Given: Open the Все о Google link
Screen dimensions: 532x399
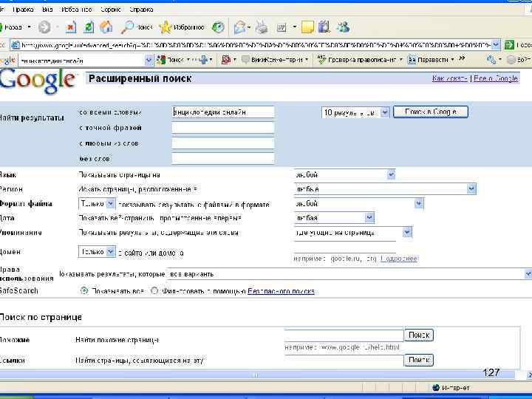Looking at the screenshot, I should [x=496, y=78].
